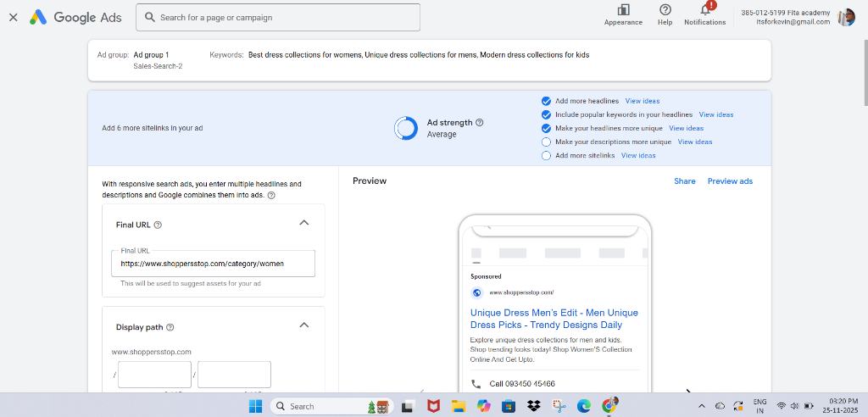Click the Sales-Search-2 campaign name
Viewport: 868px width, 417px height.
[x=158, y=66]
